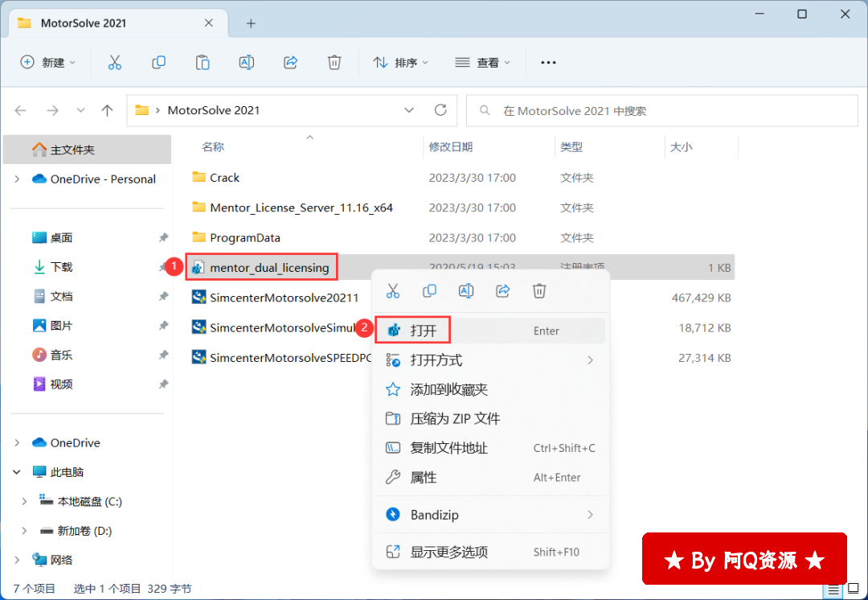Switch to large icons view in status bar
This screenshot has height=600, width=868.
pos(854,589)
